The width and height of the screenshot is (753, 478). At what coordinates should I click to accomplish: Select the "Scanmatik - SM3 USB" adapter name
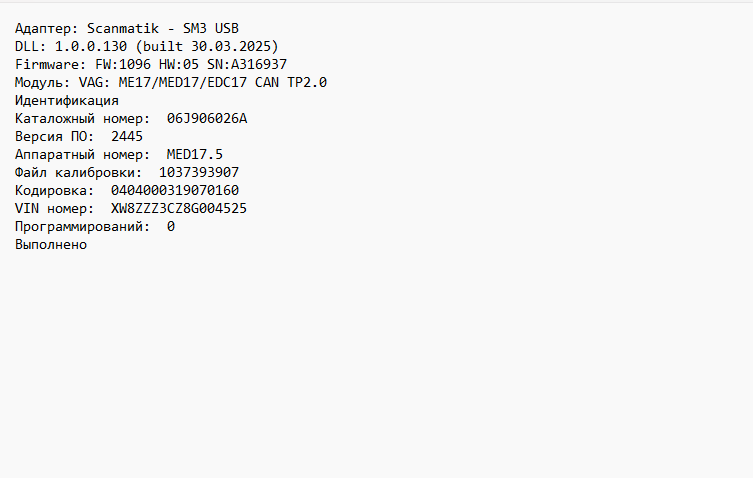pos(163,28)
